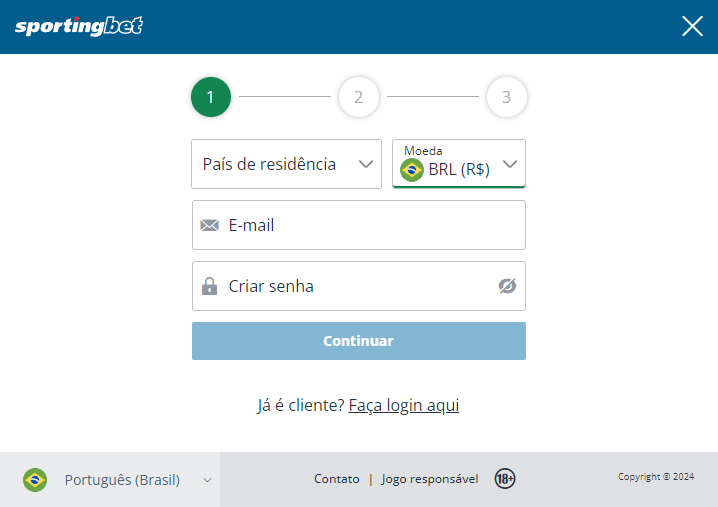Focus the Criar senha input field

355,286
